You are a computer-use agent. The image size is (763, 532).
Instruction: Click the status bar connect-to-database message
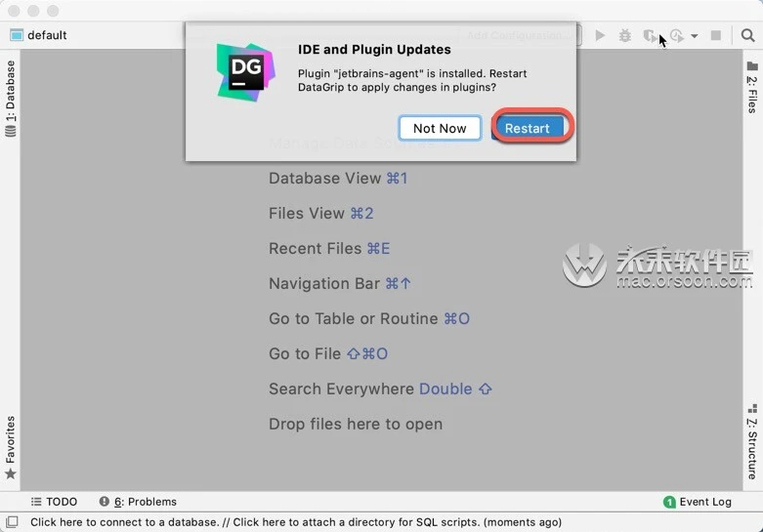click(296, 522)
